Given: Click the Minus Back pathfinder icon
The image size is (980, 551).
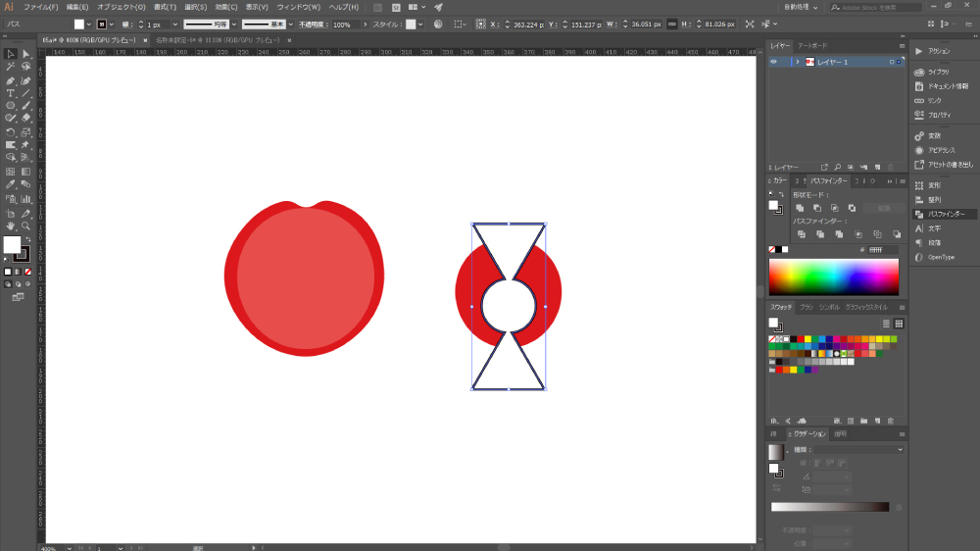Looking at the screenshot, I should [897, 234].
